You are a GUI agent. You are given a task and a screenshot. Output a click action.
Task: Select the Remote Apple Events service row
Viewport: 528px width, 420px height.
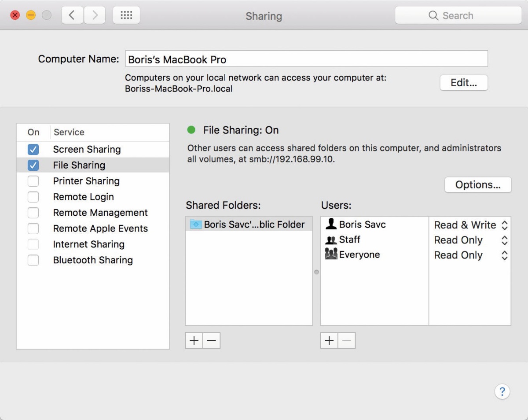(93, 228)
